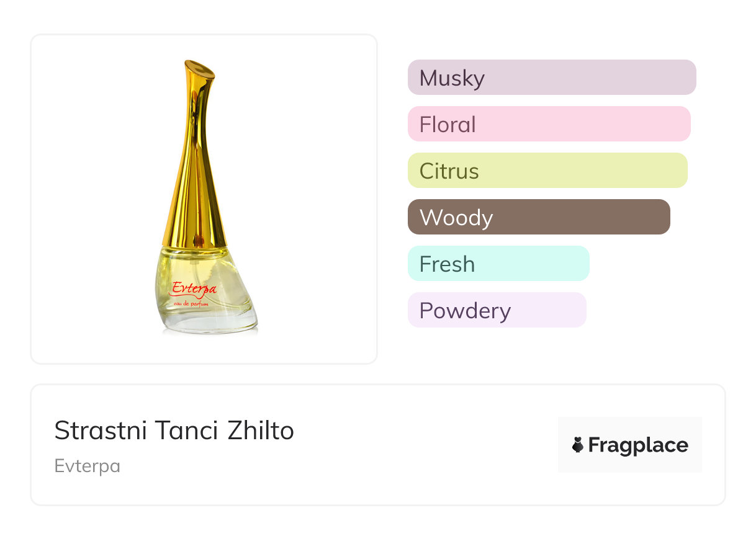Click the Fragplace perfume bottle logo icon

point(578,445)
